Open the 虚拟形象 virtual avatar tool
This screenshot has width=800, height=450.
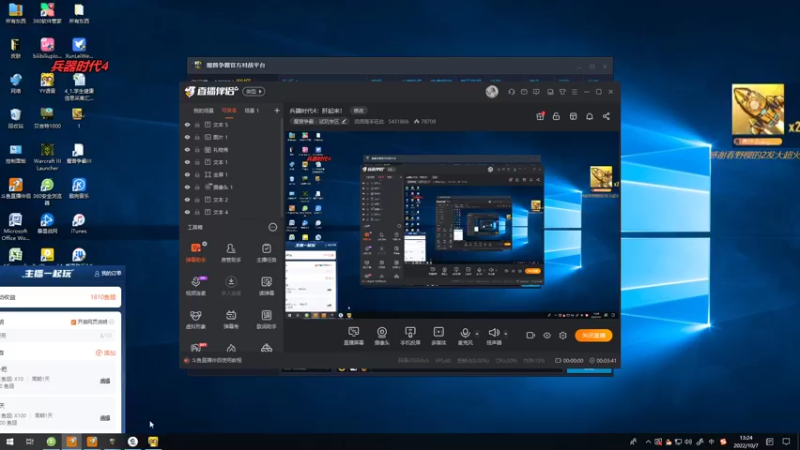point(196,319)
